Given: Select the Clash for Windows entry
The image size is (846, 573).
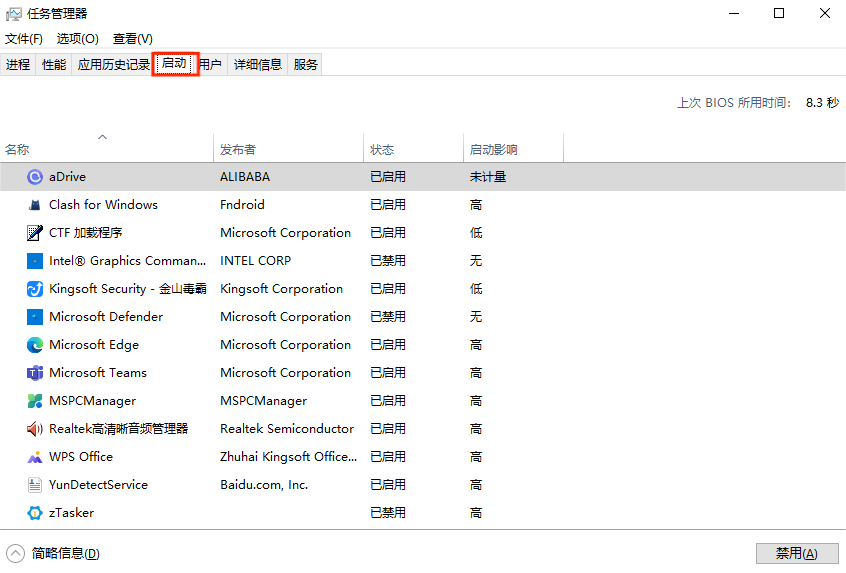Looking at the screenshot, I should (104, 205).
